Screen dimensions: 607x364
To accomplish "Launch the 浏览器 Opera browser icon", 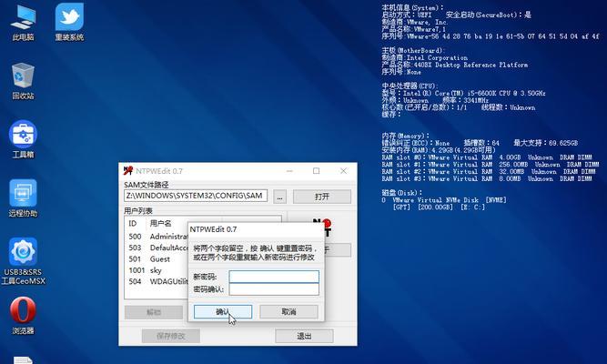I will 23,316.
